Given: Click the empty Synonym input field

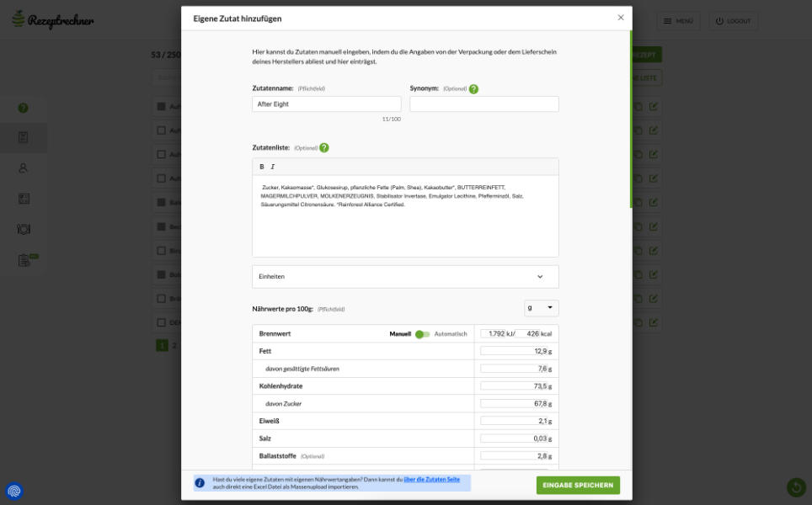Looking at the screenshot, I should (x=483, y=104).
